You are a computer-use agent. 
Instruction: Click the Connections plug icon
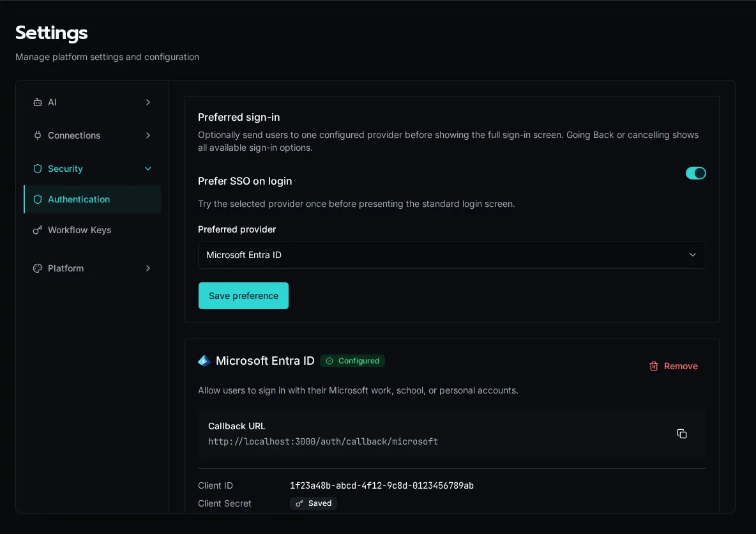pyautogui.click(x=38, y=135)
